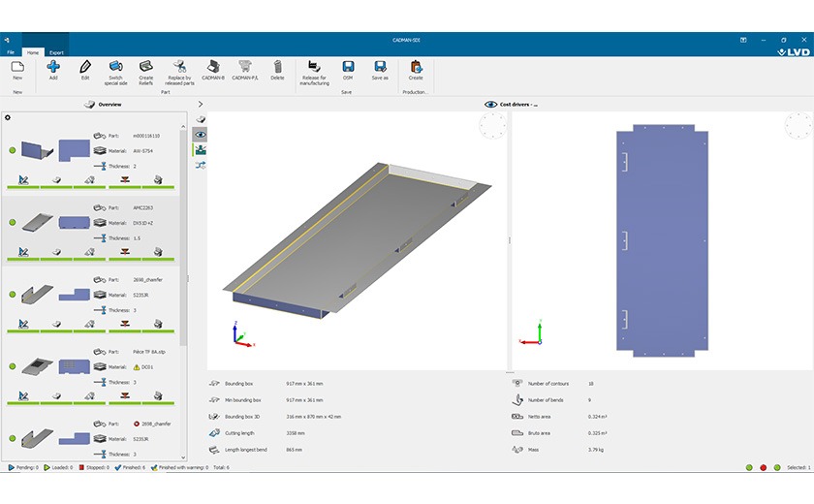This screenshot has width=814, height=504.
Task: Open the File menu
Action: (11, 52)
